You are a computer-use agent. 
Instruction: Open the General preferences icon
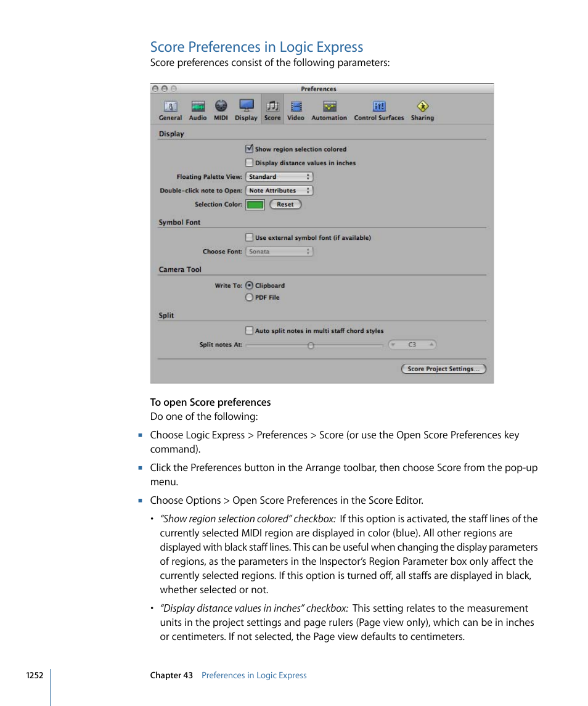[x=170, y=109]
